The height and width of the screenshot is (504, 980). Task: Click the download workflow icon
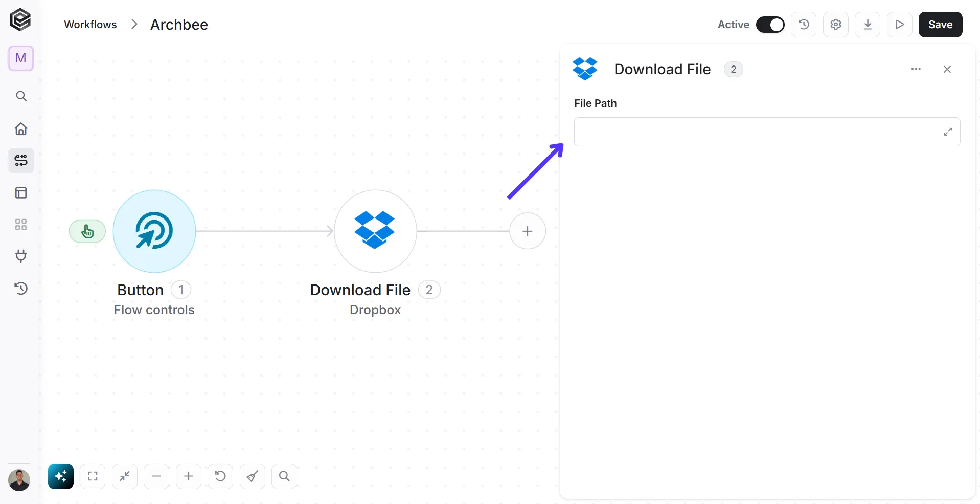pyautogui.click(x=868, y=25)
